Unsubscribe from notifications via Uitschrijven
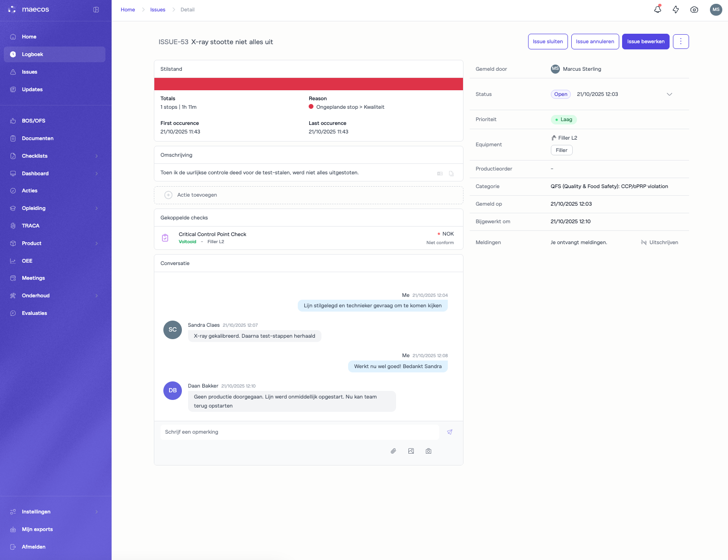This screenshot has height=560, width=728. tap(660, 243)
